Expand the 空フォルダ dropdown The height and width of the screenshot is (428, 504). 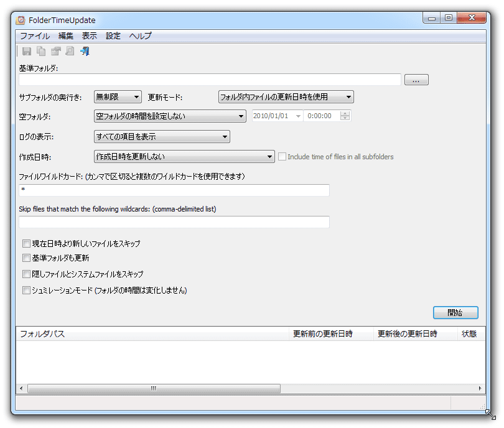pos(170,116)
